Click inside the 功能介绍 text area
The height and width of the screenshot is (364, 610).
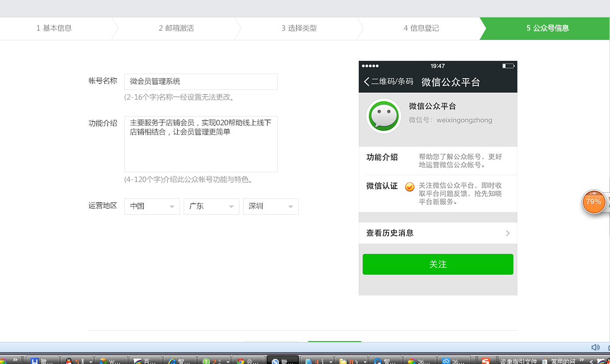point(201,144)
